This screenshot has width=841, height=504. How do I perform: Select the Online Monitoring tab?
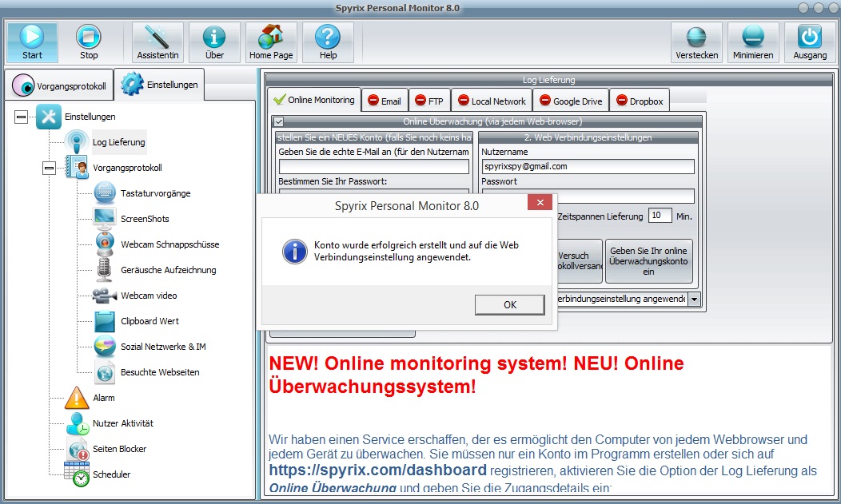click(314, 100)
